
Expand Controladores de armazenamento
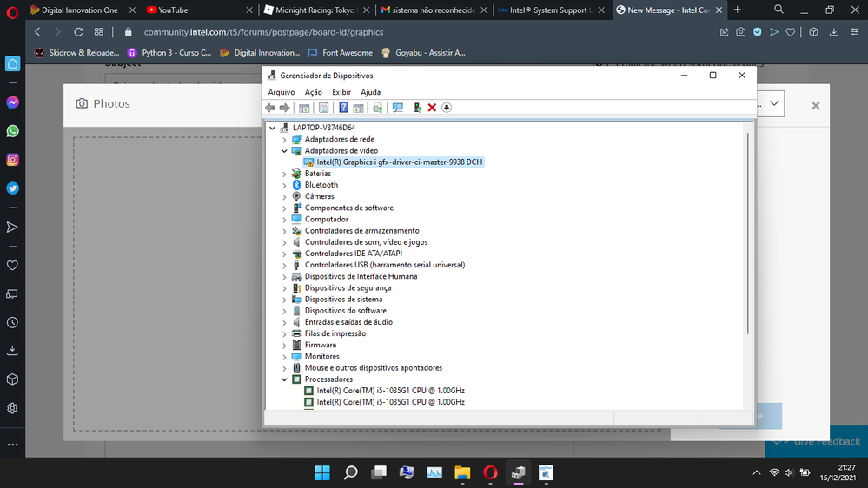coord(284,231)
